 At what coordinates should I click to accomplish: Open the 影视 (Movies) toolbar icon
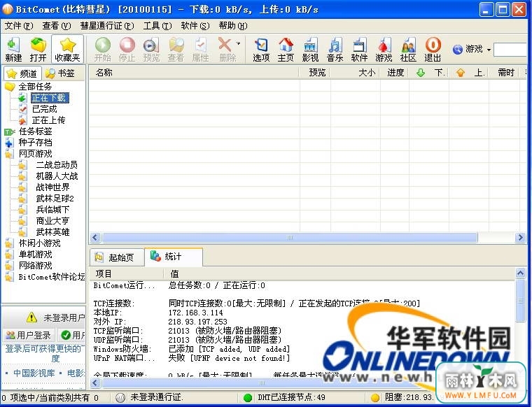pos(310,50)
